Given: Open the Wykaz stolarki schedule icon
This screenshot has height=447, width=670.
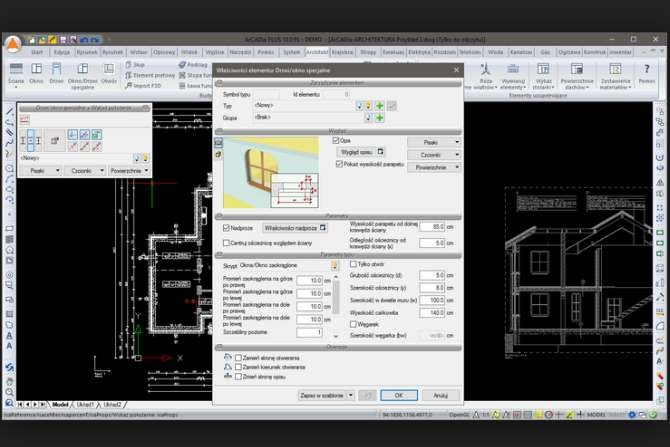Looking at the screenshot, I should [543, 76].
